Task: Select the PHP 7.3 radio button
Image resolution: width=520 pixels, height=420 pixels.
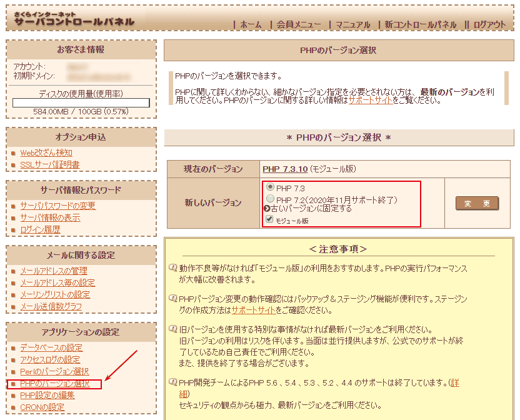Action: click(x=270, y=187)
